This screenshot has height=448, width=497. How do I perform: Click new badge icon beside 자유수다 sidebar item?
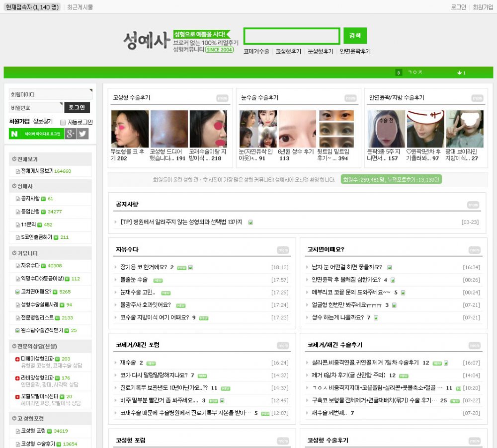tap(43, 266)
